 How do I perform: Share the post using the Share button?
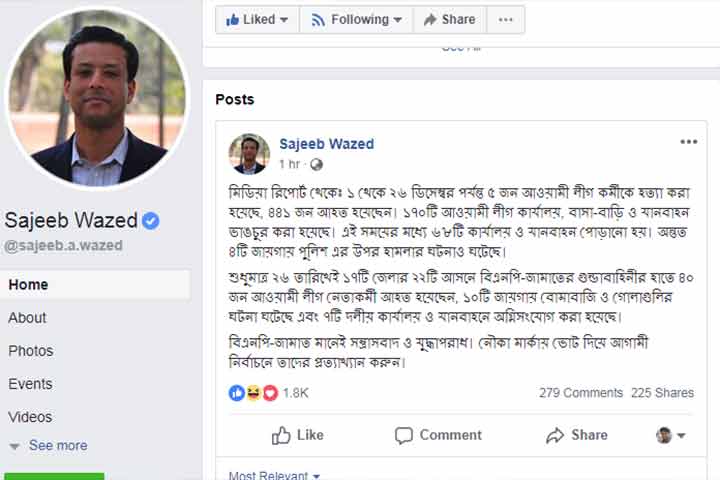577,435
